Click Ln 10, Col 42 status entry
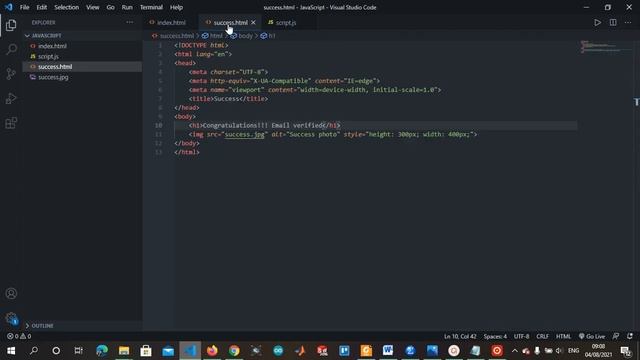Screen dimensions: 640x360 tap(460, 336)
